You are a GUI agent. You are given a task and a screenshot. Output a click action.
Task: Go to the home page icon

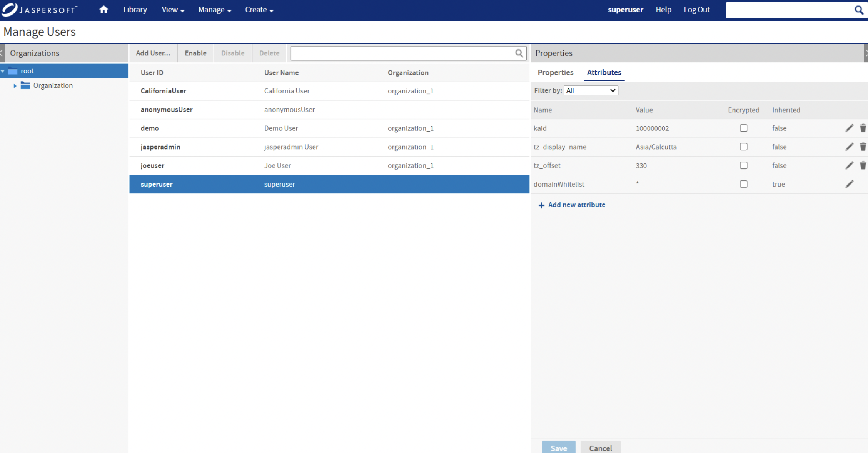(x=103, y=10)
